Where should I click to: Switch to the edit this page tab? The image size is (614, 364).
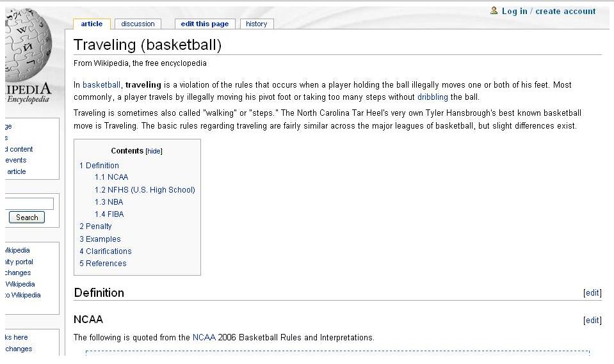coord(204,24)
